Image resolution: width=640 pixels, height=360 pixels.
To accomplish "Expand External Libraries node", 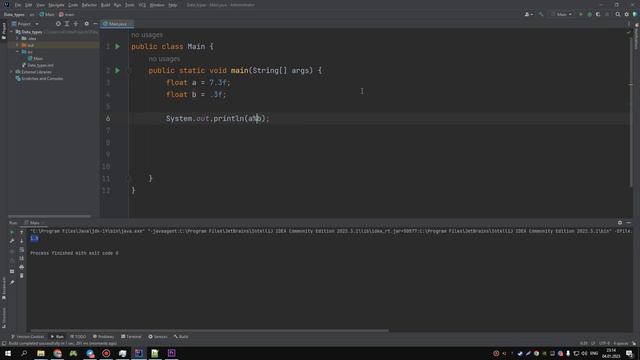I will tap(12, 72).
